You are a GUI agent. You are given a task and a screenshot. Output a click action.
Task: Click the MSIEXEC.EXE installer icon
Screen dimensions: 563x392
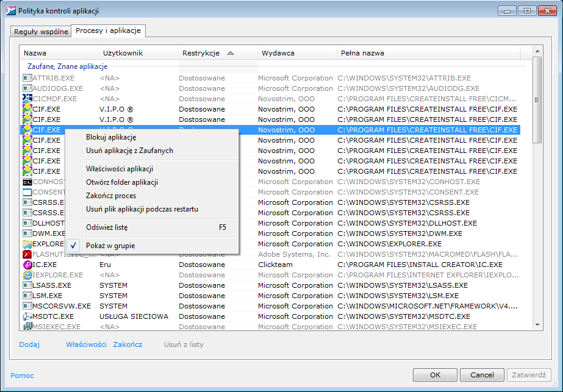click(27, 326)
